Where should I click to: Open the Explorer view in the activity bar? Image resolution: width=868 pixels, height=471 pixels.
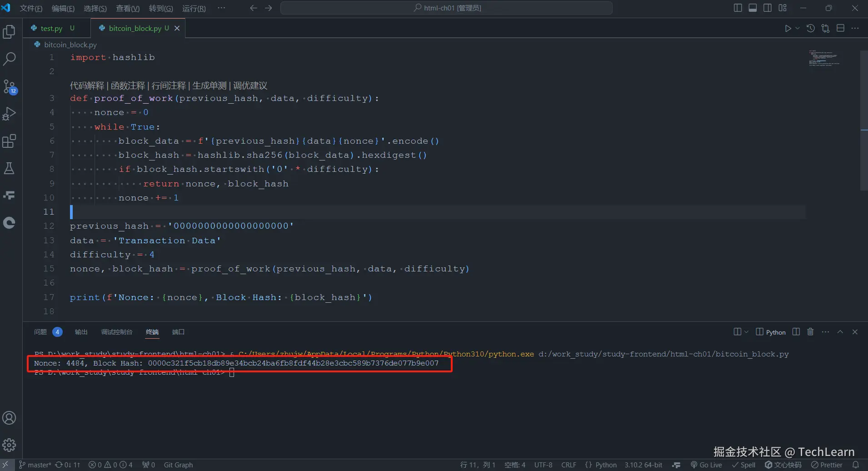click(x=10, y=32)
